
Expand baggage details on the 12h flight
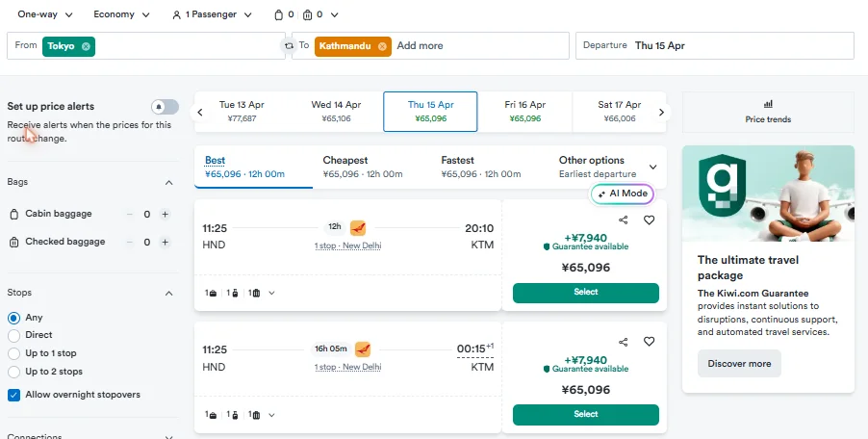(x=271, y=294)
